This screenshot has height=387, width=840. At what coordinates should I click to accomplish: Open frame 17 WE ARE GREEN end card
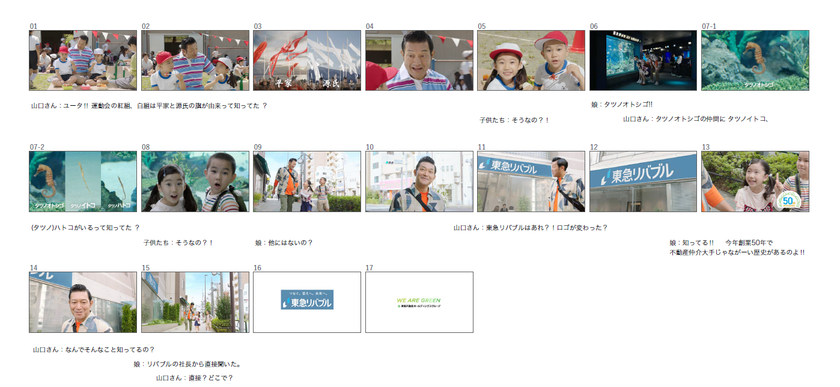(419, 302)
